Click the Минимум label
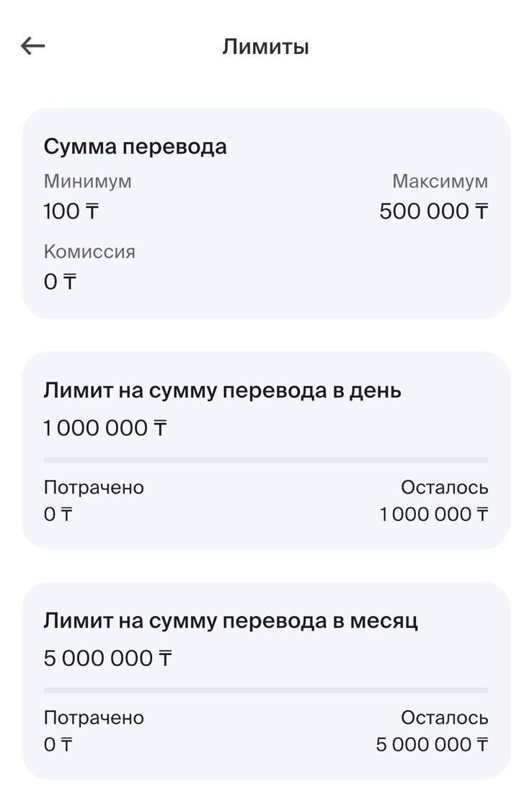Viewport: 532px width, 811px height. point(87,181)
